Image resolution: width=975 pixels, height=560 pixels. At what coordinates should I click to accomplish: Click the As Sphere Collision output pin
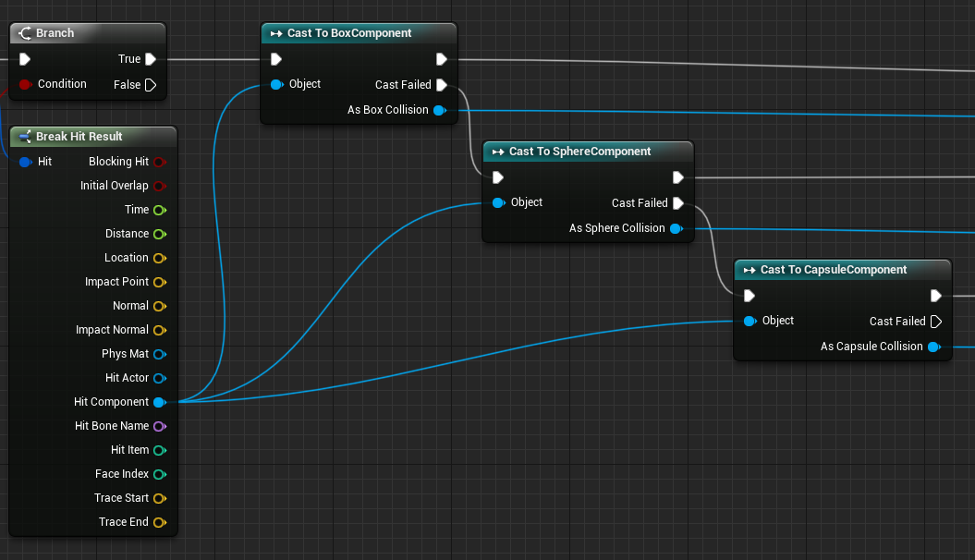tap(676, 229)
